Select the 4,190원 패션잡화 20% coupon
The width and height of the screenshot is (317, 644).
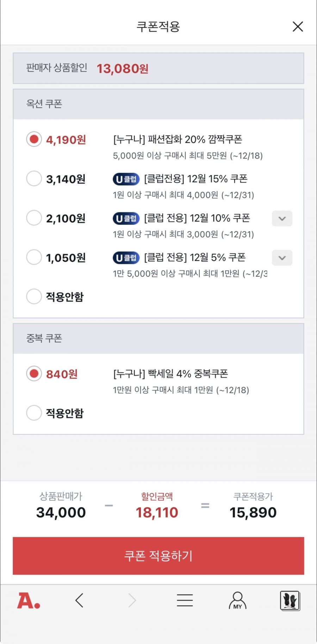[34, 139]
